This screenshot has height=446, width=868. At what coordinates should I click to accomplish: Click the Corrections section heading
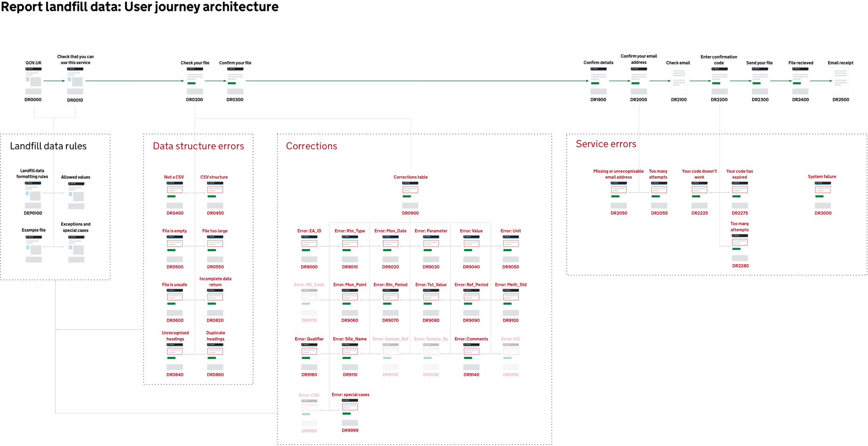point(311,146)
